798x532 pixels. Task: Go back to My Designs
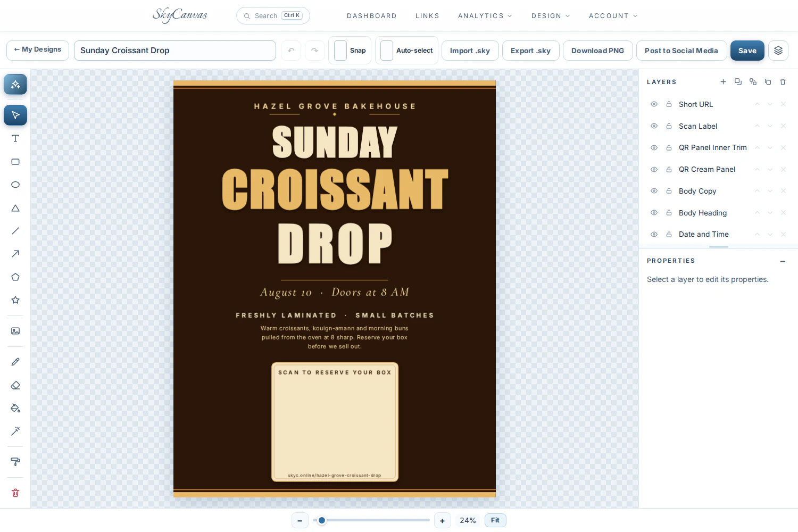38,50
